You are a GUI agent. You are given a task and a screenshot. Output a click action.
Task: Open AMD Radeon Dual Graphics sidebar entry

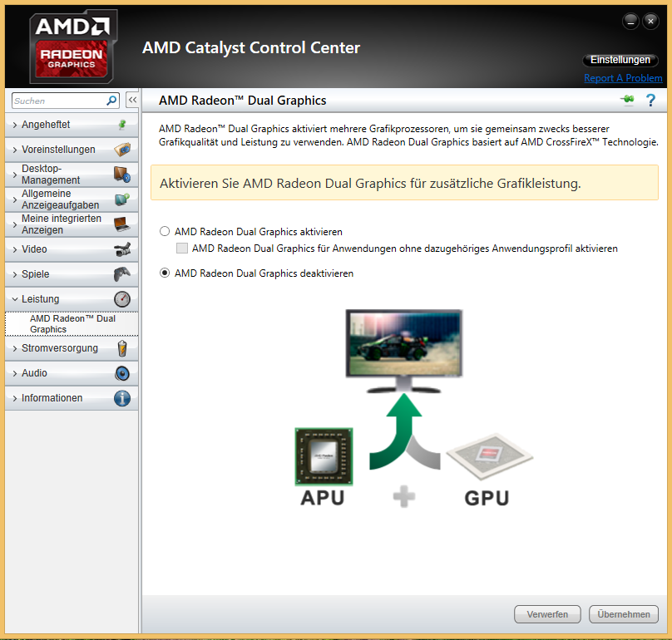click(72, 324)
